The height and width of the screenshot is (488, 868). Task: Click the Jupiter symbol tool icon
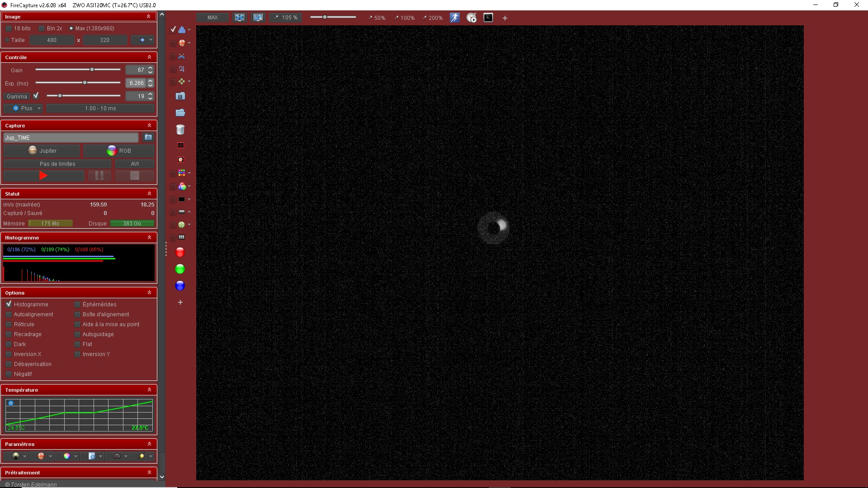[x=182, y=69]
